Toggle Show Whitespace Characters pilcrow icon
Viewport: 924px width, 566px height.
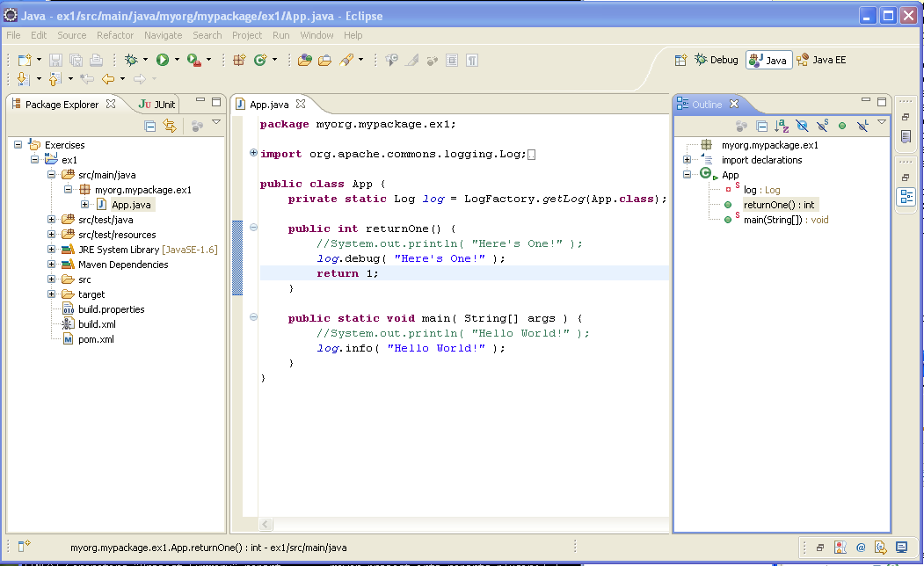pos(472,60)
